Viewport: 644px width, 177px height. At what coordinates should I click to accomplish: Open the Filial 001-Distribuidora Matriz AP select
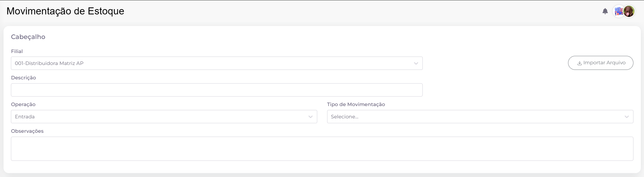217,63
